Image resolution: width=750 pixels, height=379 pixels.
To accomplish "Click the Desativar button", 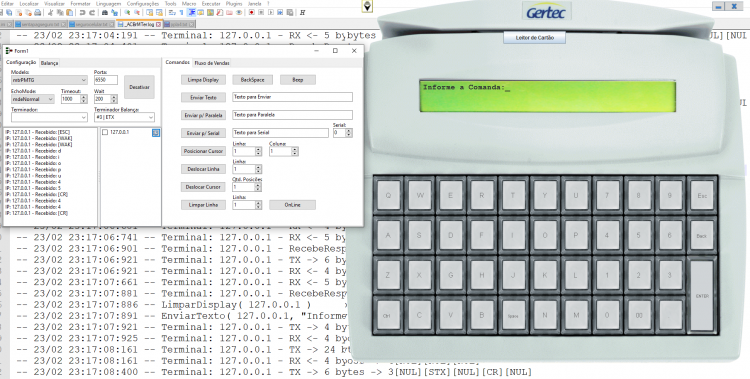I will (x=139, y=87).
